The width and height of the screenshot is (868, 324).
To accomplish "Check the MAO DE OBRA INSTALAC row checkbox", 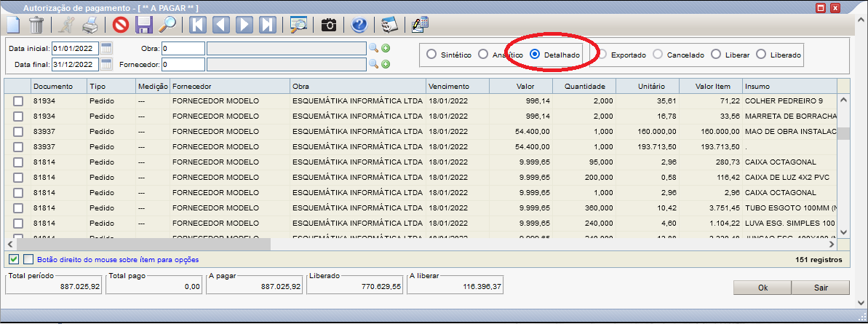I will pos(18,132).
